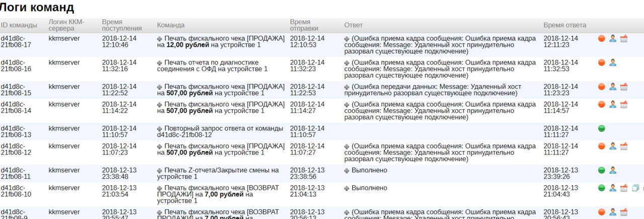Screen dimensions: 644x219
Task: Click the 'ID команды' column header
Action: (19, 25)
